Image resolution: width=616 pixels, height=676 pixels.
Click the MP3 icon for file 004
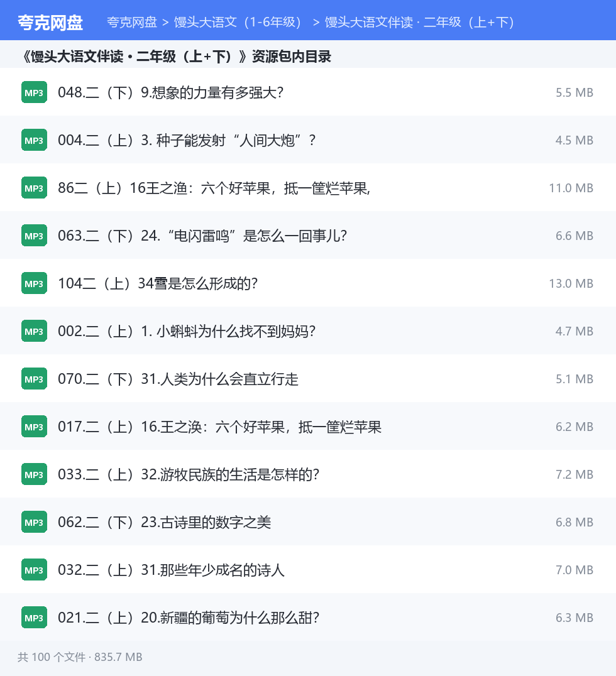tap(34, 140)
